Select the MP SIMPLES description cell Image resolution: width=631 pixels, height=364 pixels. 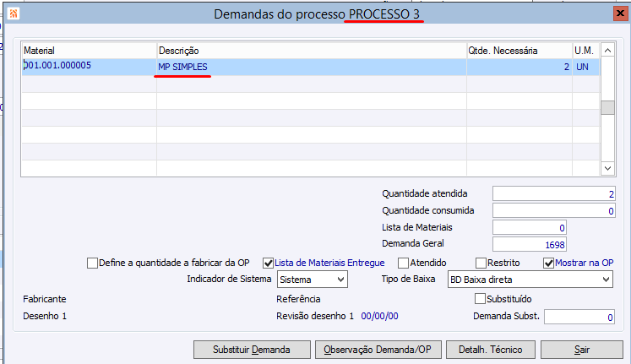312,67
